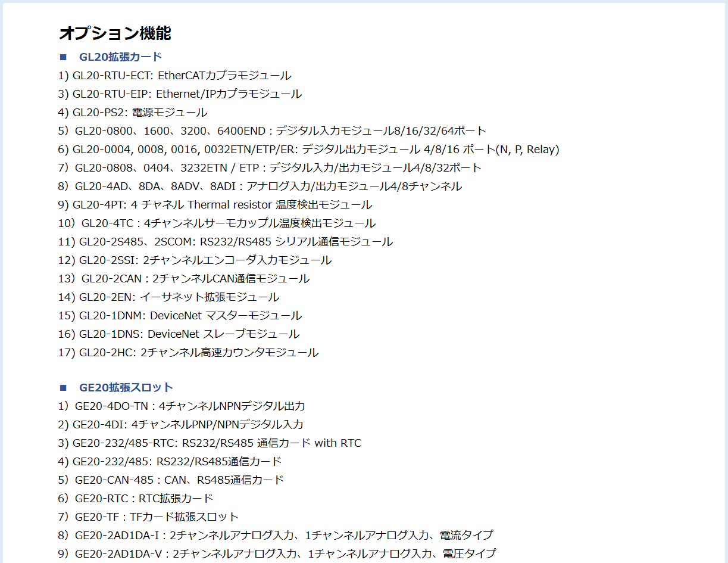Select the GL20-2CAN CAN通信モジュール line
Image resolution: width=728 pixels, height=563 pixels.
click(x=184, y=279)
